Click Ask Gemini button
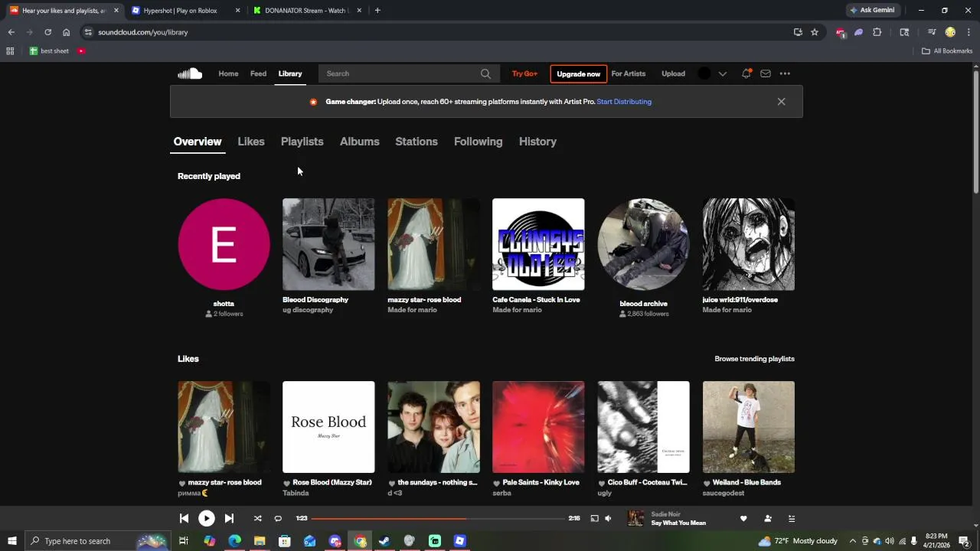Image resolution: width=980 pixels, height=551 pixels. pos(872,11)
